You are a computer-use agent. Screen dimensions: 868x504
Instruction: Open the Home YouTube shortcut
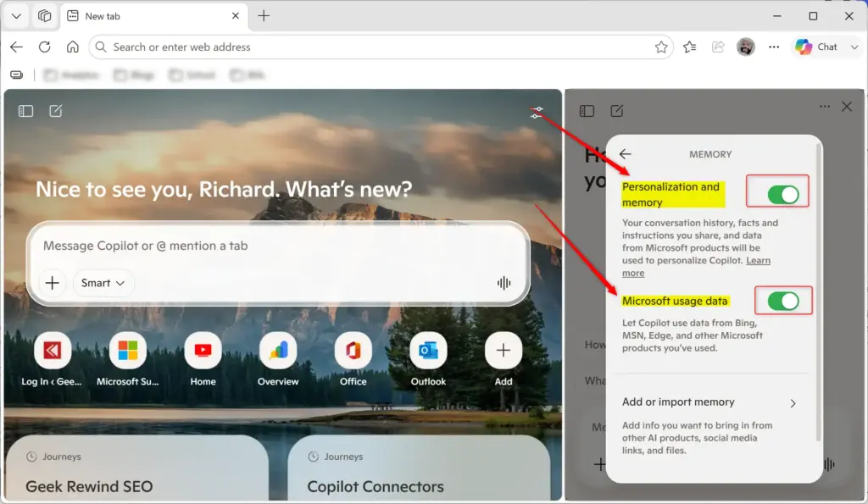pyautogui.click(x=203, y=360)
